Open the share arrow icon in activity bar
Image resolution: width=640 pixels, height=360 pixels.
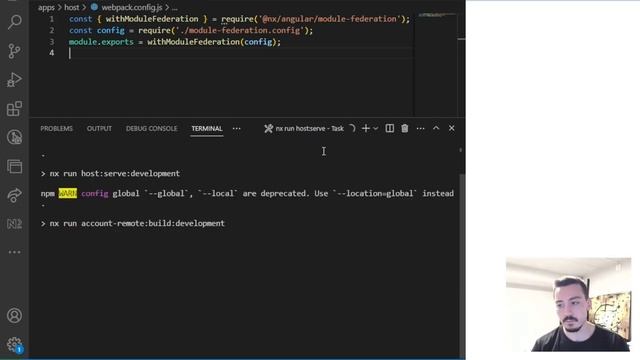(x=14, y=195)
